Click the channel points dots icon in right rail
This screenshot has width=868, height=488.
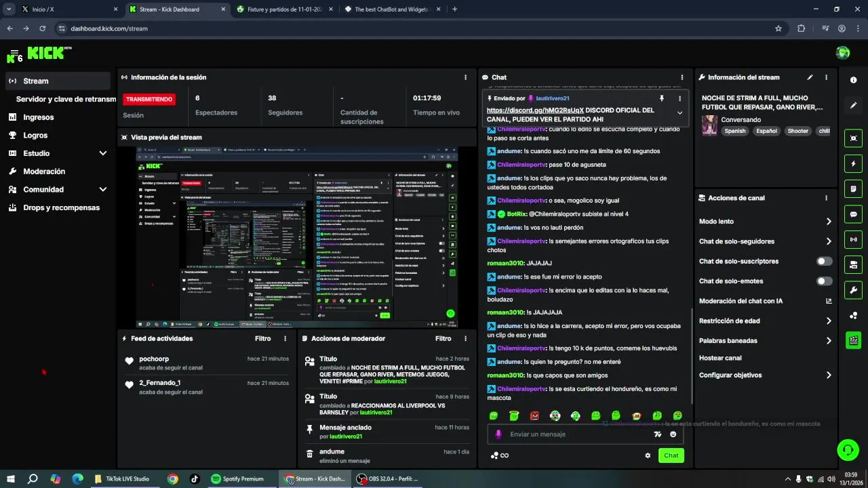[x=853, y=315]
